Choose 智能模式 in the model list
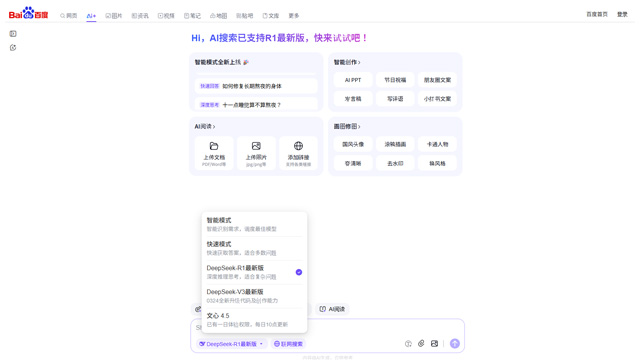 tap(254, 224)
